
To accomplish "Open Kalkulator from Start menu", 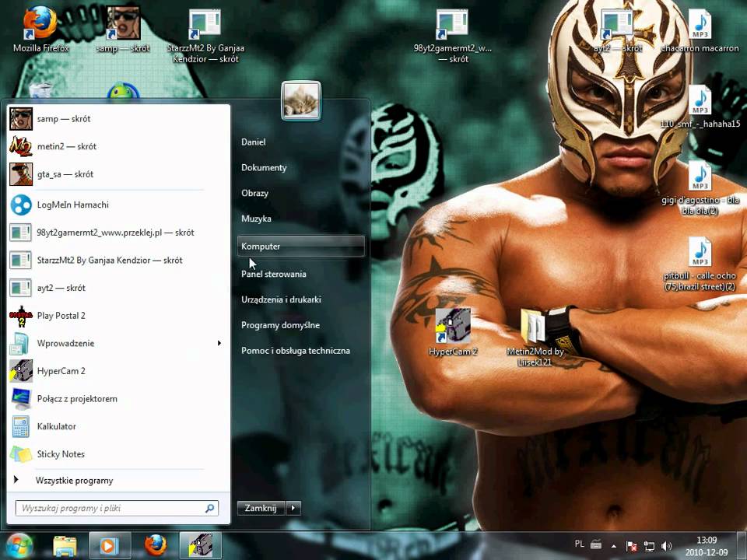I will (x=118, y=426).
